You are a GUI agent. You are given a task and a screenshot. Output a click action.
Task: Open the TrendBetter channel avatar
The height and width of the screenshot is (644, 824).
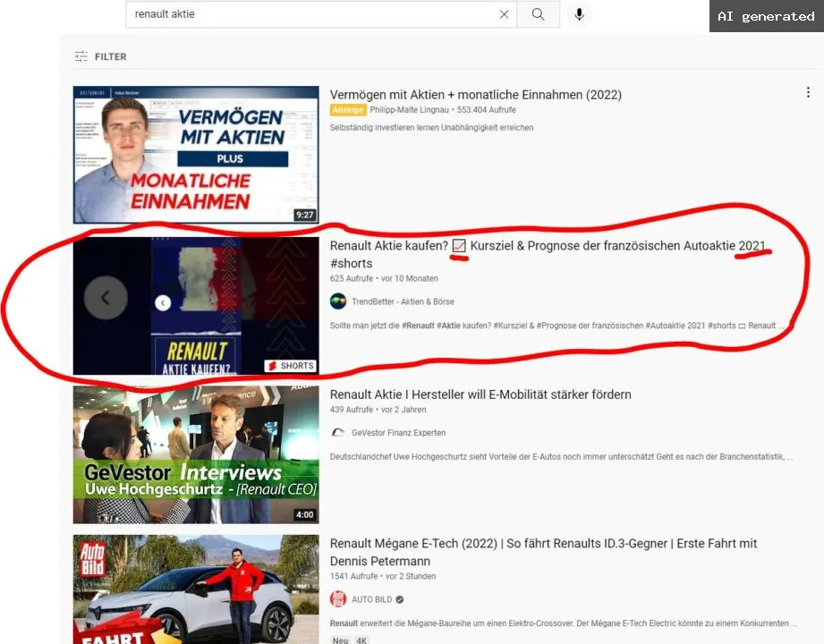(x=338, y=301)
